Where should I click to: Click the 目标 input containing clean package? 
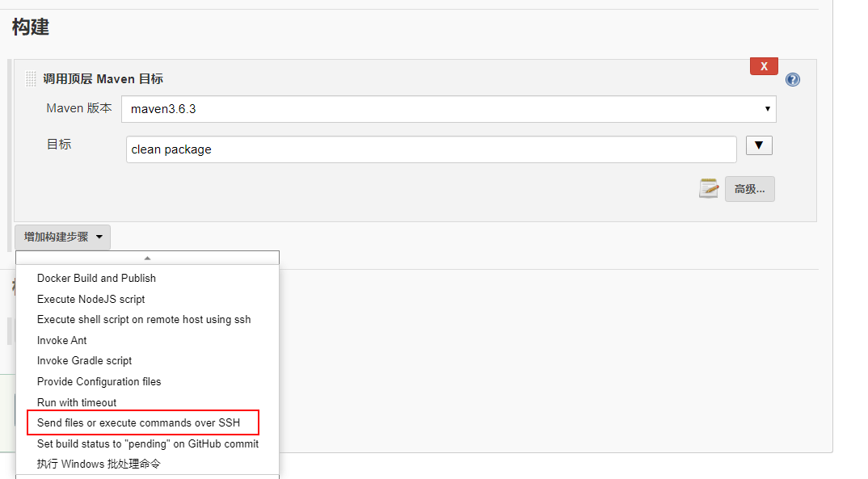point(432,149)
